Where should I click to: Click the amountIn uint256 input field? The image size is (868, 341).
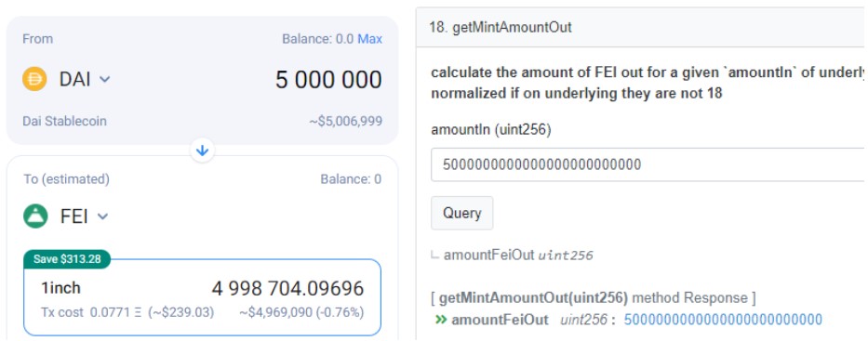point(648,164)
